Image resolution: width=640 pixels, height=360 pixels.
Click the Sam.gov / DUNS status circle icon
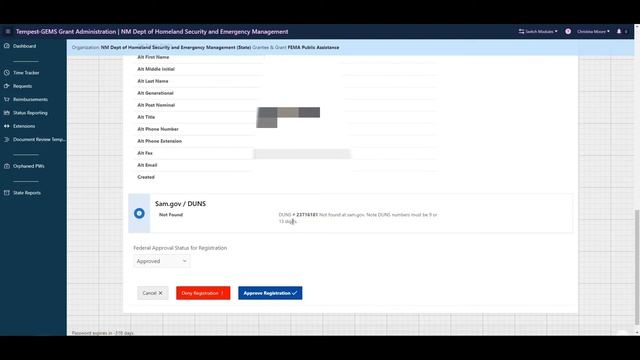click(139, 213)
